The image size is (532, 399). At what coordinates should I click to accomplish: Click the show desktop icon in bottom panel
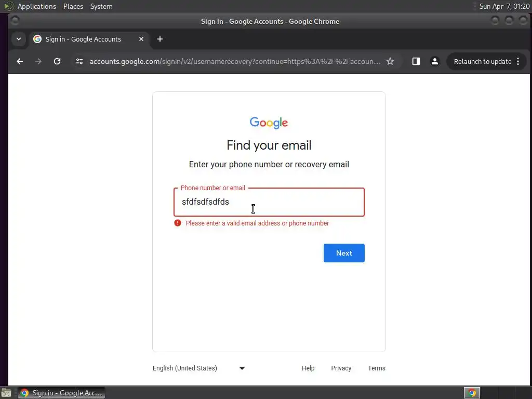click(6, 393)
